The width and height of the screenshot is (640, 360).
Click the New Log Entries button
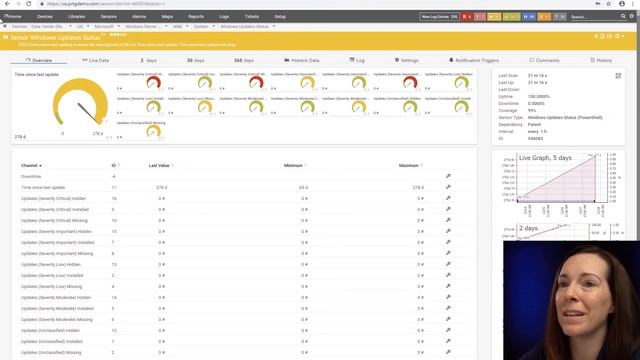pos(439,17)
